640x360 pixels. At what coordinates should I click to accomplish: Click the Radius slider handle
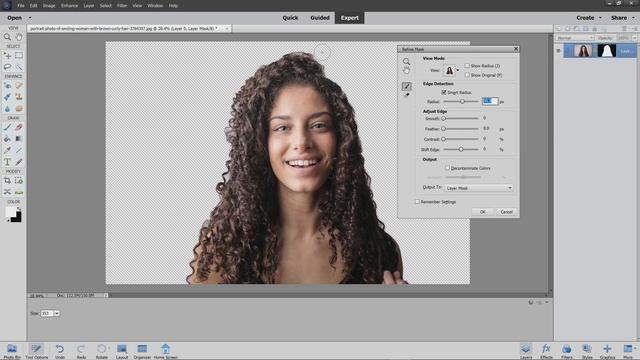click(x=462, y=101)
